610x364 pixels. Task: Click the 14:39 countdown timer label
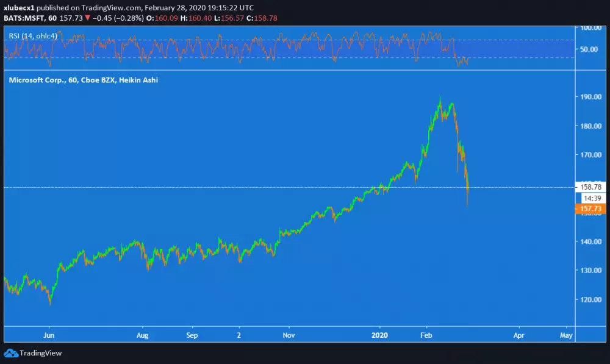click(x=589, y=198)
